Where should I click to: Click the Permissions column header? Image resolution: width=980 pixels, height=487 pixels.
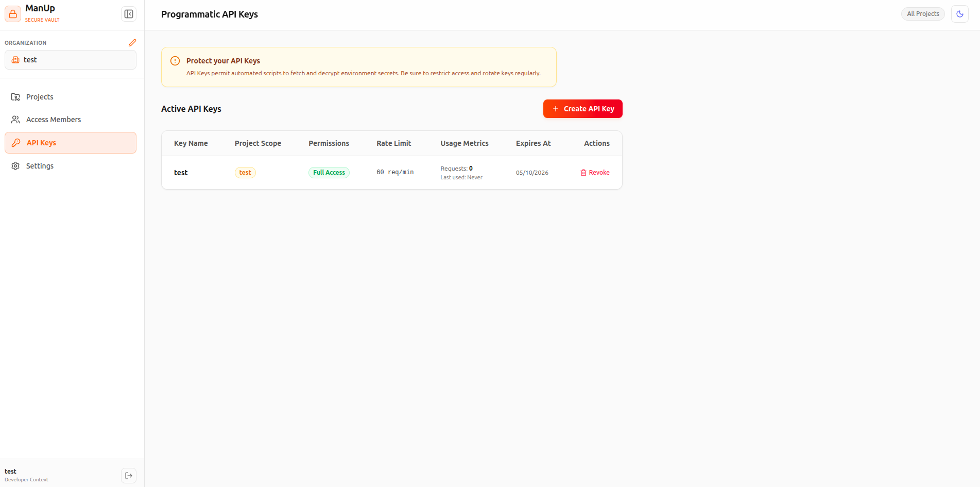tap(329, 143)
